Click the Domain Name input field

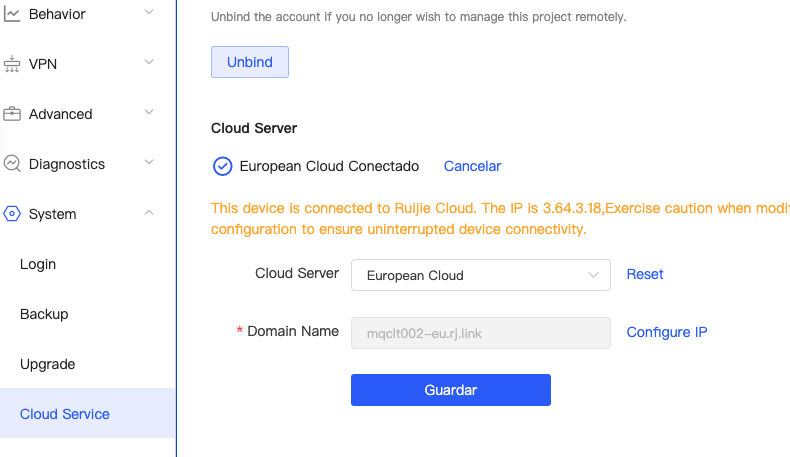tap(480, 333)
